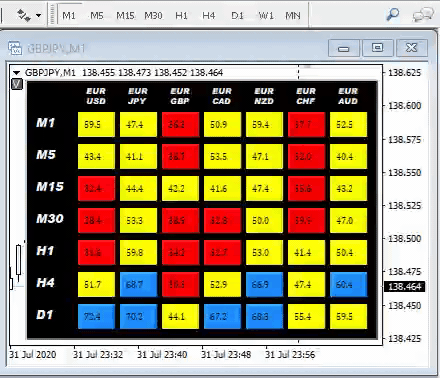
Task: Open the chat bubbles icon
Action: coord(423,15)
